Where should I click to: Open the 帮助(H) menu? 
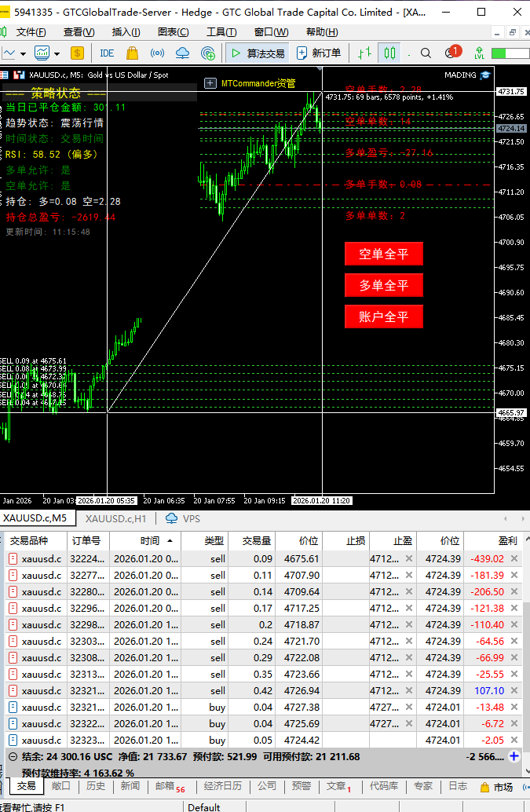[322, 32]
